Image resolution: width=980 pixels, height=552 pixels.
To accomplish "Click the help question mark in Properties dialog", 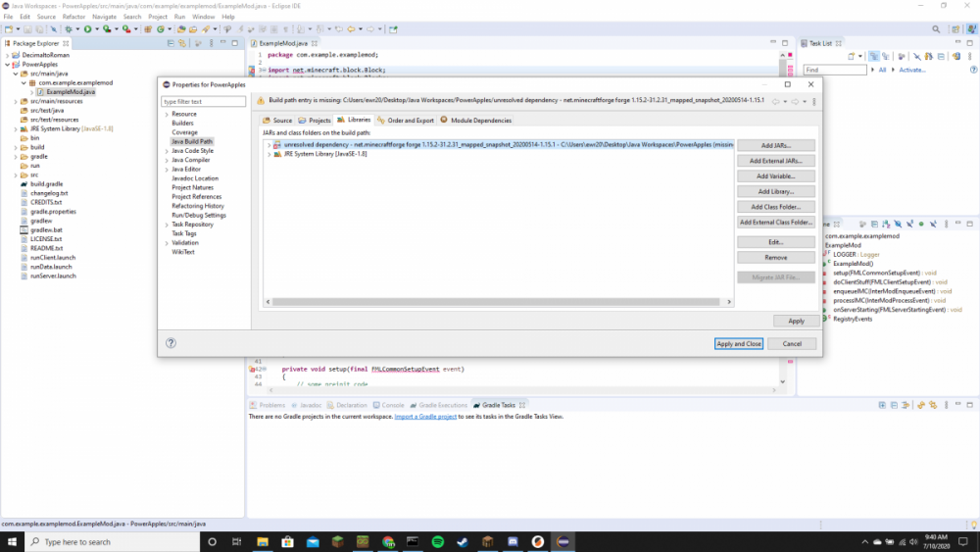I will point(171,342).
